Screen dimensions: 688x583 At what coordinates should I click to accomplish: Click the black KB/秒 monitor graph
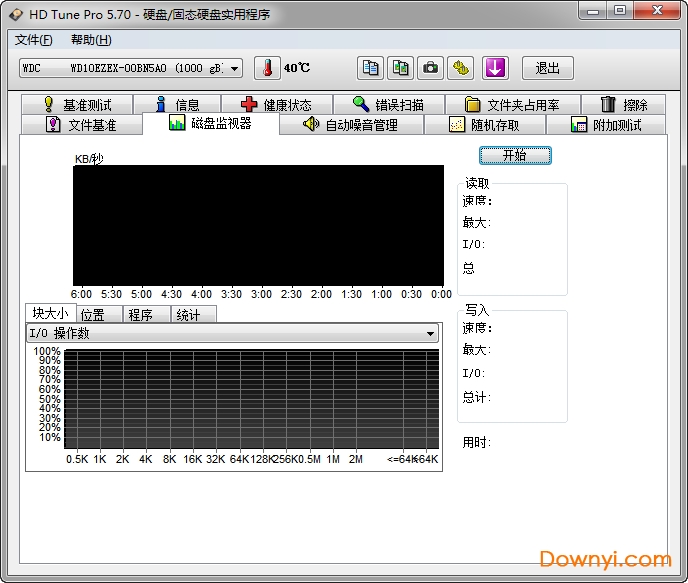tap(258, 225)
